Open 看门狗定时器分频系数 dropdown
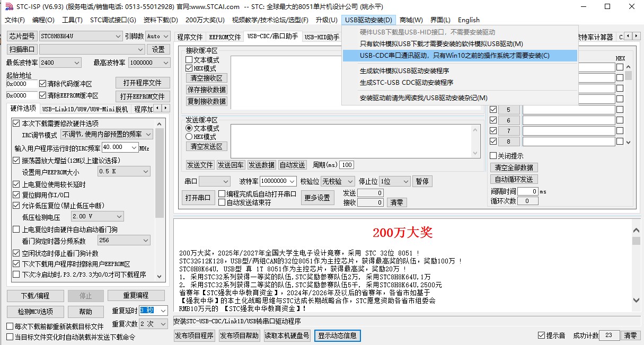Viewport: 644px width, 345px height. (x=124, y=240)
